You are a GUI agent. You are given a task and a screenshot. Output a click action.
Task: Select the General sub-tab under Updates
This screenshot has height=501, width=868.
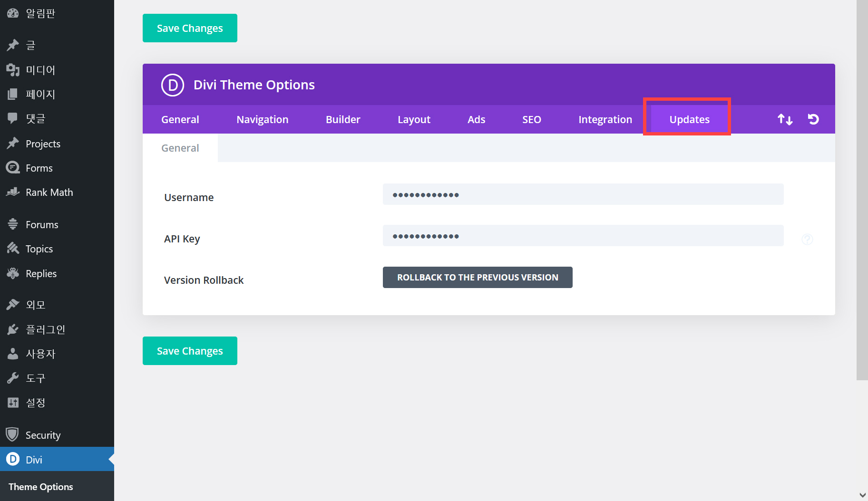pos(180,148)
